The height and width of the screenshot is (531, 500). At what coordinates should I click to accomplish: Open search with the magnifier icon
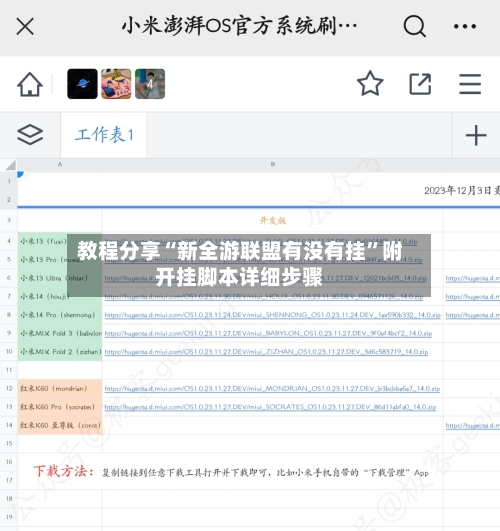(414, 26)
